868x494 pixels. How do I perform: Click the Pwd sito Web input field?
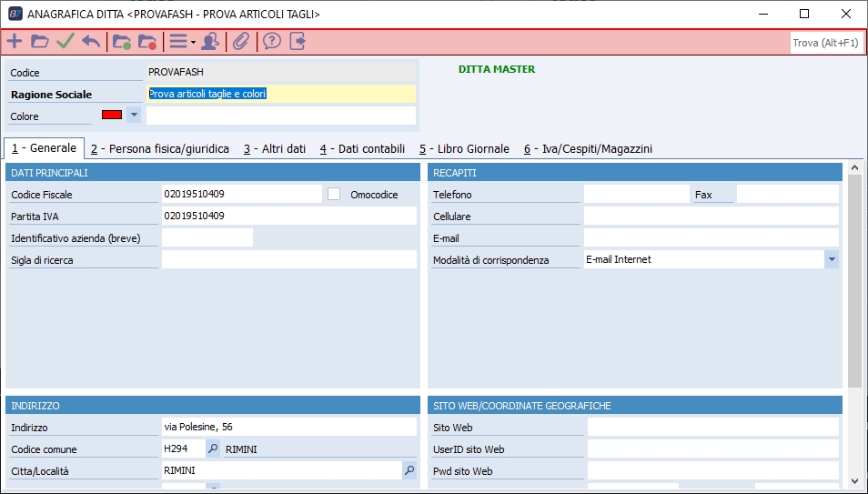coord(713,470)
